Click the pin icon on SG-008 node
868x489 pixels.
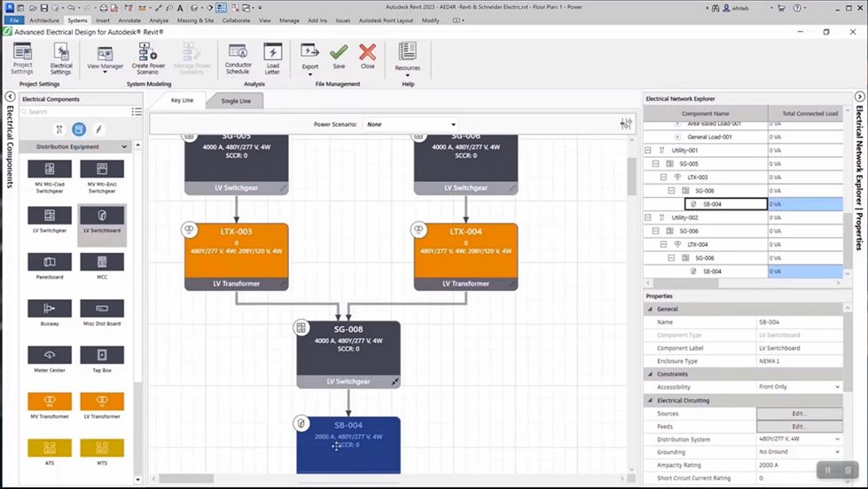tap(395, 382)
